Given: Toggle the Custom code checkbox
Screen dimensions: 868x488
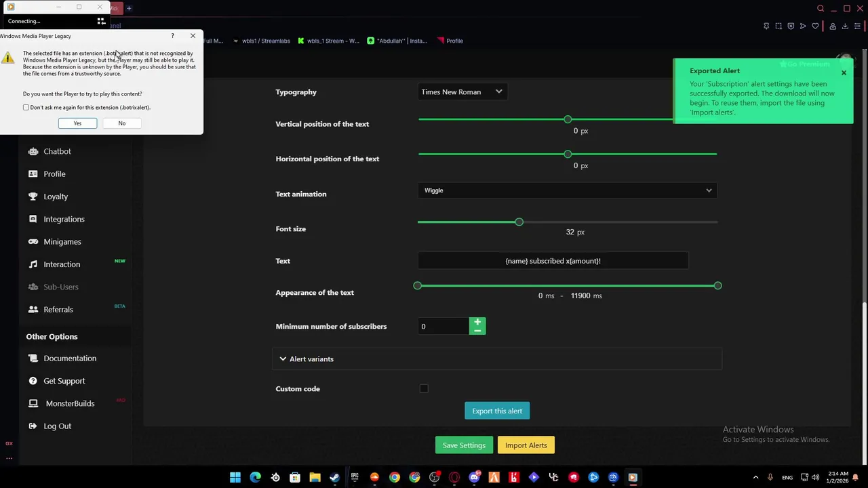Looking at the screenshot, I should coord(424,389).
